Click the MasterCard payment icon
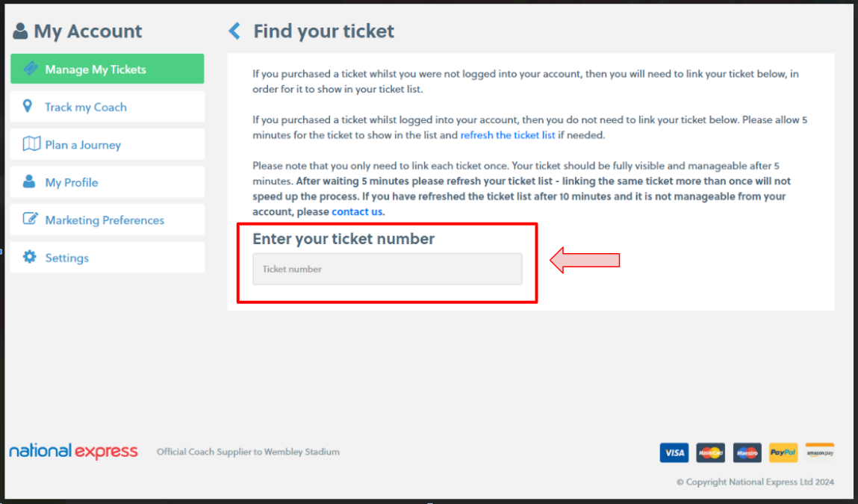Image resolution: width=858 pixels, height=504 pixels. (710, 452)
